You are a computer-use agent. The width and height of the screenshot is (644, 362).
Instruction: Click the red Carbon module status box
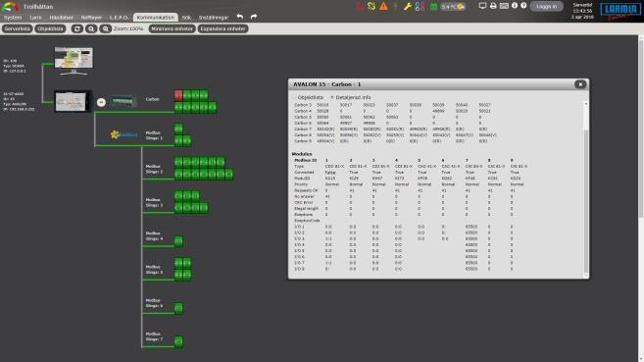[x=178, y=95]
